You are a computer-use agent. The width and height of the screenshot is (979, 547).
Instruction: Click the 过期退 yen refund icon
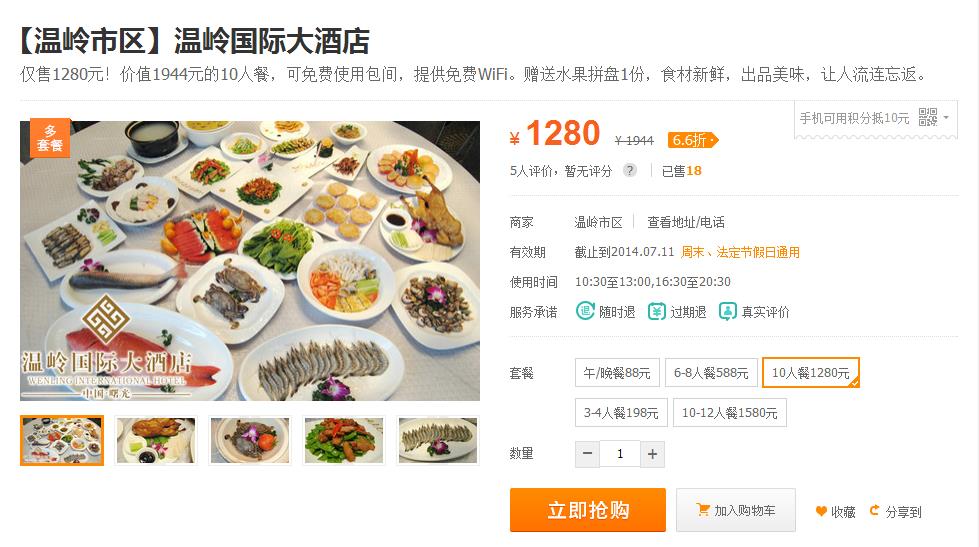click(656, 311)
